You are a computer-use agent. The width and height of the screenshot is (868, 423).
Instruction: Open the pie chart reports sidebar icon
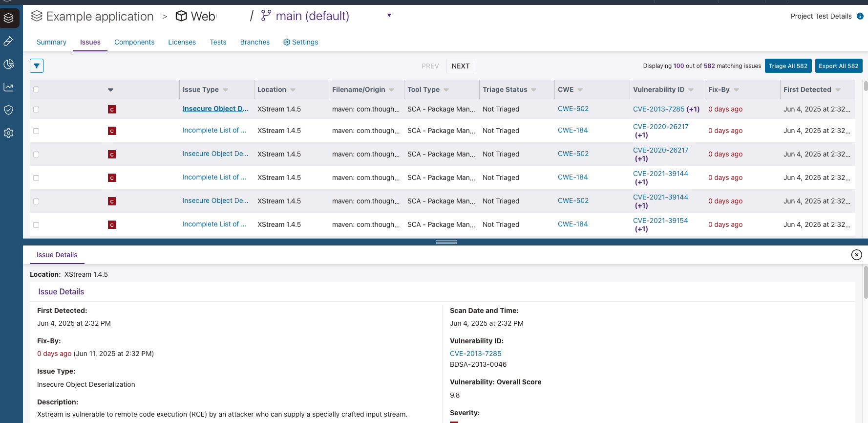click(9, 65)
